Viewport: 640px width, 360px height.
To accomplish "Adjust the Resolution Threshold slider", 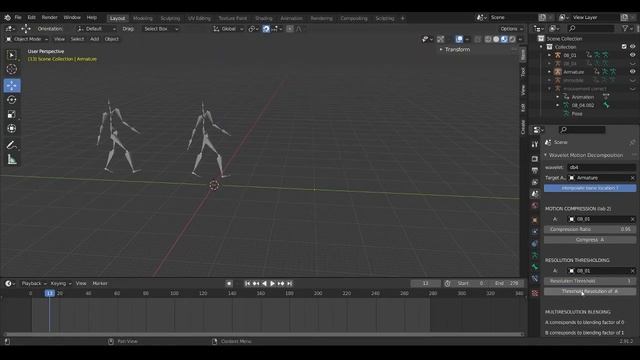I will point(590,281).
